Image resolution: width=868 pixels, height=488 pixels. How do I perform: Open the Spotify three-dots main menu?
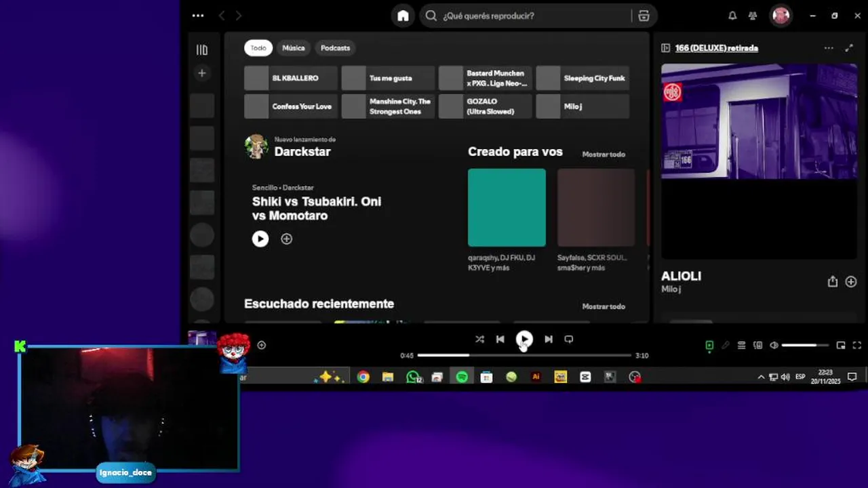(x=197, y=16)
